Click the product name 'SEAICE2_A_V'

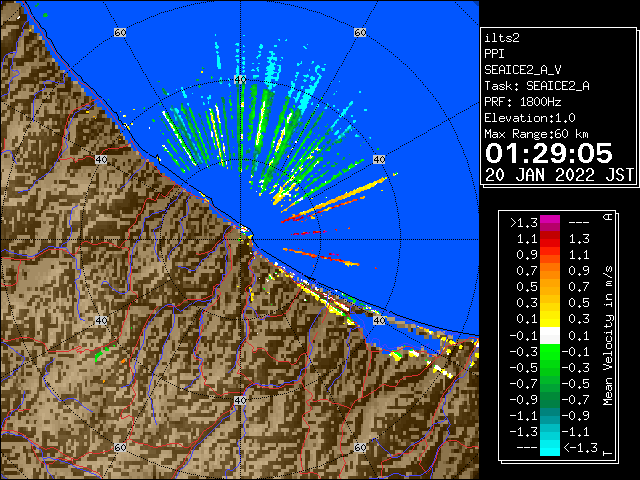pyautogui.click(x=523, y=70)
